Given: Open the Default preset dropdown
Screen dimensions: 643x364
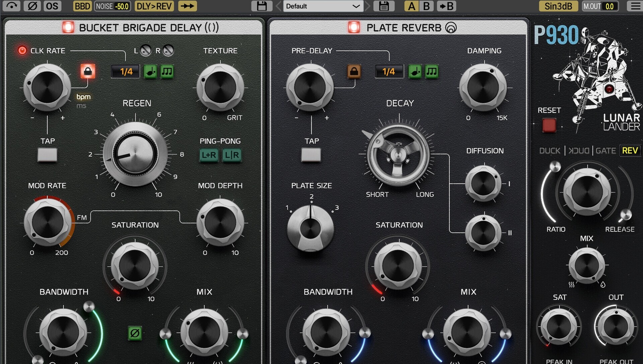Looking at the screenshot, I should pyautogui.click(x=323, y=6).
